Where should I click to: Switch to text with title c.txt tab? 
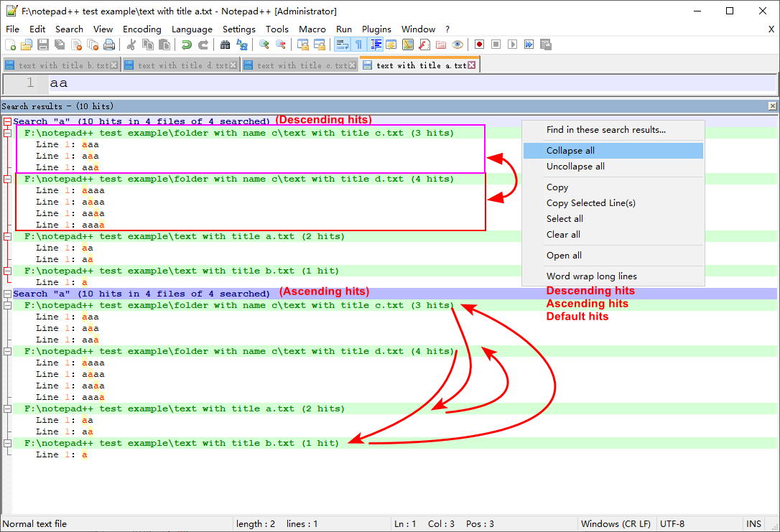click(300, 65)
